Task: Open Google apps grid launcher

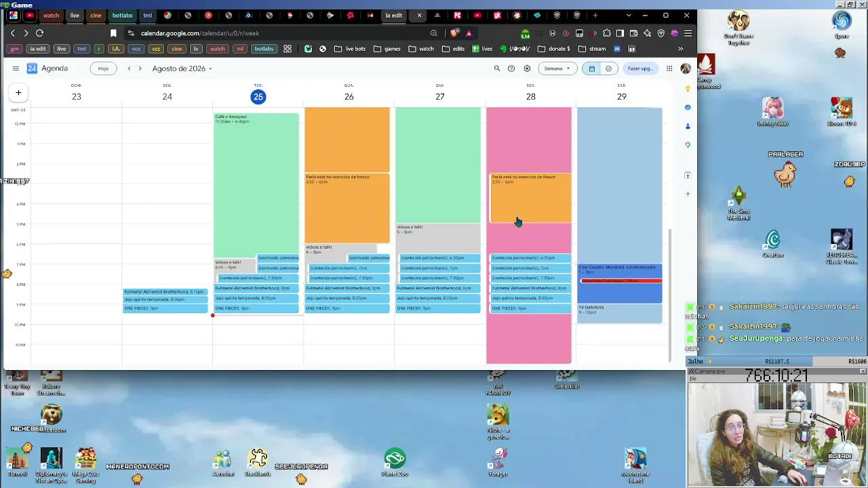Action: 669,68
